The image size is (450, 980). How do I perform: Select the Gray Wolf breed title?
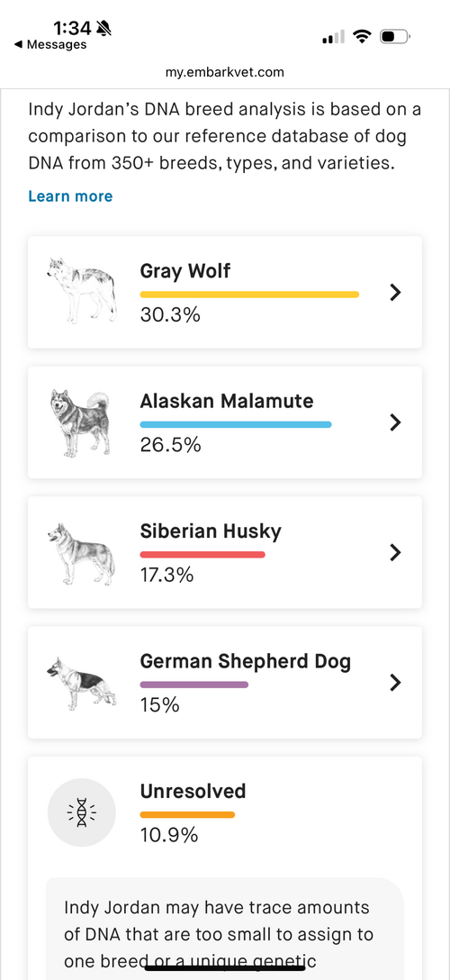[185, 270]
